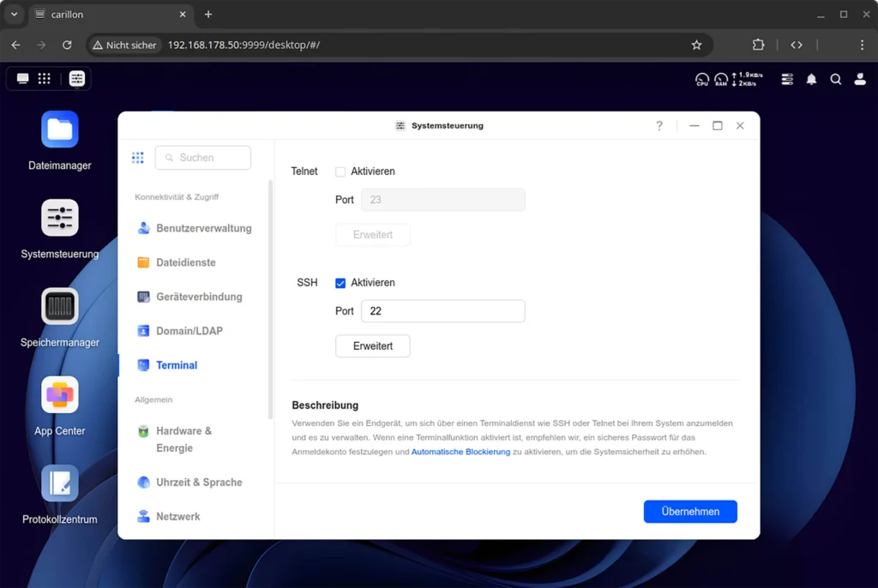Open the user account icon
The height and width of the screenshot is (588, 878).
pos(859,79)
